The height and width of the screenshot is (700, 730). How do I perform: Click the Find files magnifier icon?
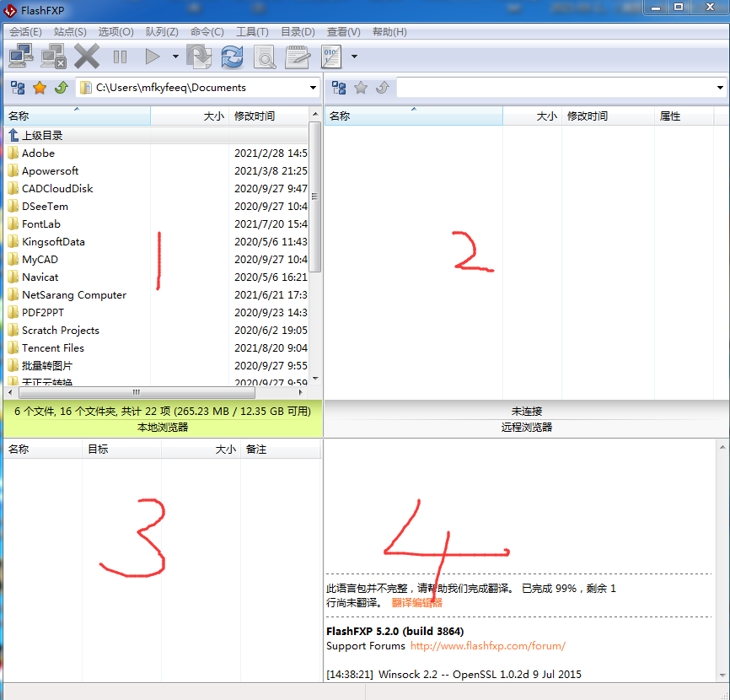point(265,57)
